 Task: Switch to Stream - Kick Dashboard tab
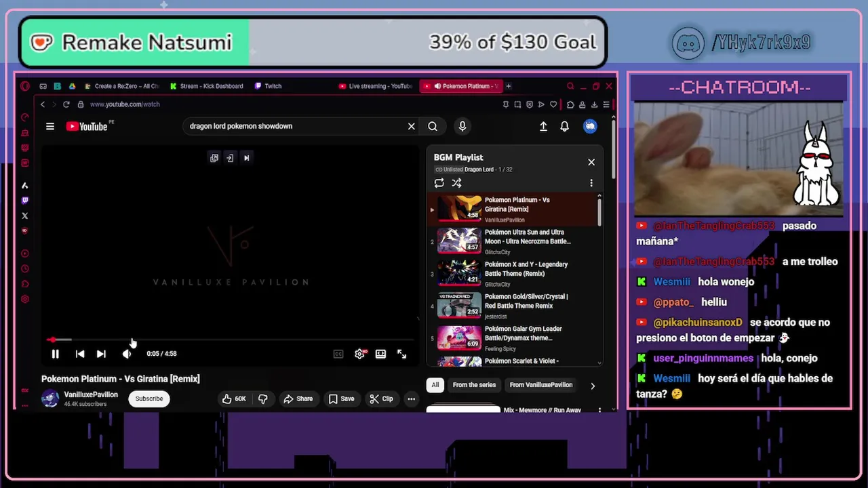(207, 86)
